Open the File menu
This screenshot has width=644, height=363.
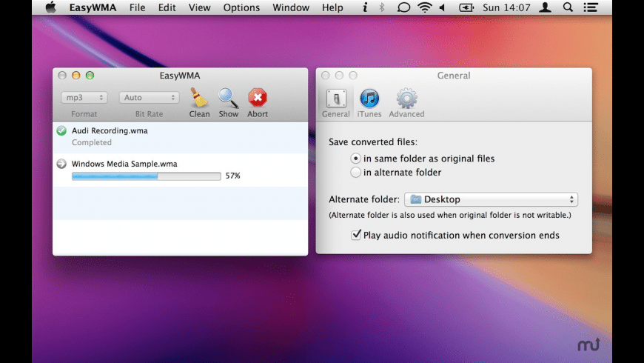[x=137, y=7]
